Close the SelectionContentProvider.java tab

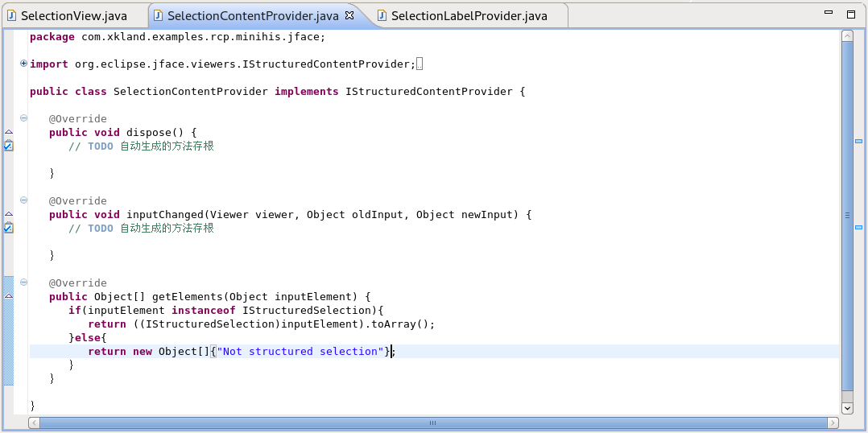pyautogui.click(x=349, y=15)
